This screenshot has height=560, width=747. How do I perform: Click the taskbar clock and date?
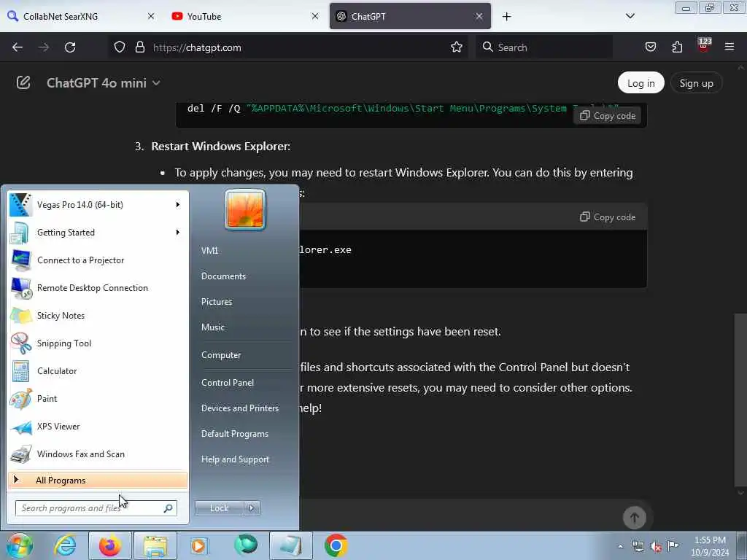tap(710, 546)
